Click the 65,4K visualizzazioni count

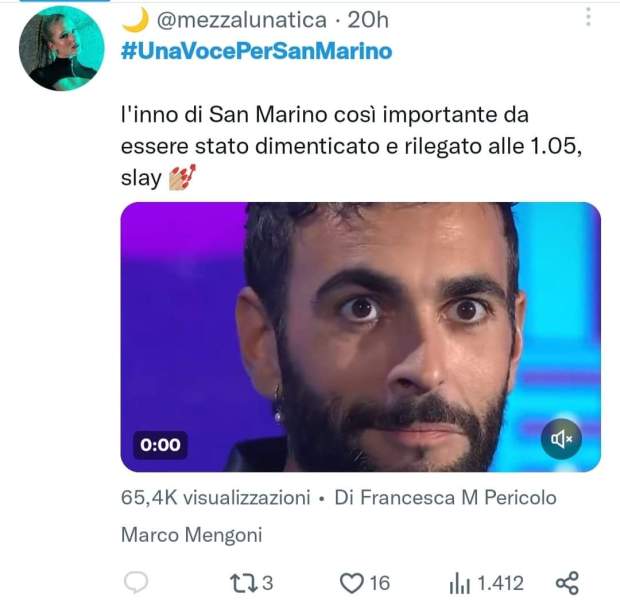pyautogui.click(x=214, y=497)
